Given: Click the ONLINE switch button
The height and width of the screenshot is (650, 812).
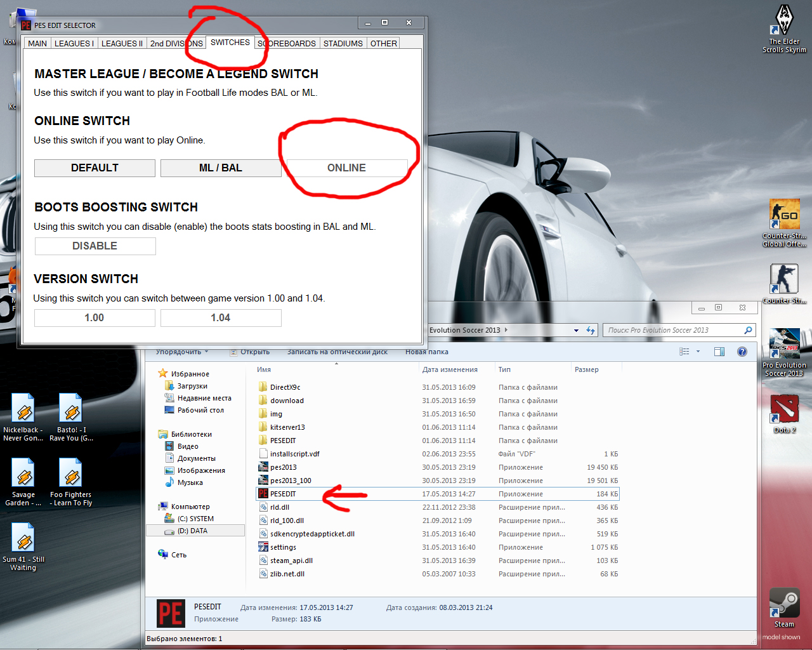Looking at the screenshot, I should [x=347, y=168].
